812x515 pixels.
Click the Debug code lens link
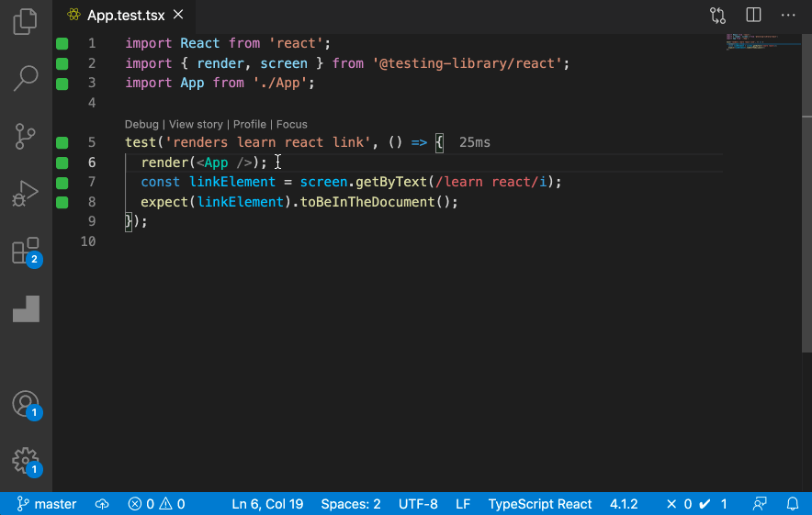pyautogui.click(x=141, y=124)
